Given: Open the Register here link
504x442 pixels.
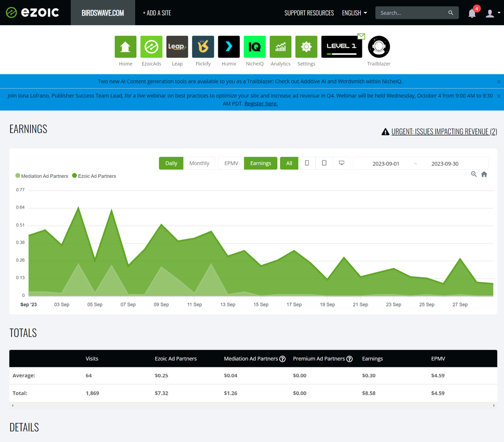Looking at the screenshot, I should (x=261, y=104).
